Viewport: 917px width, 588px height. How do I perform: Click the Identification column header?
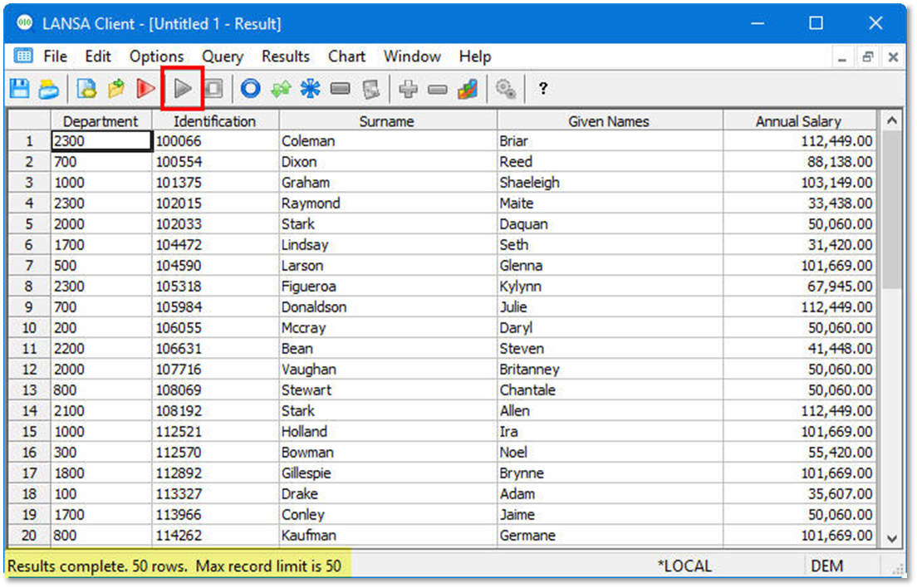click(x=214, y=121)
